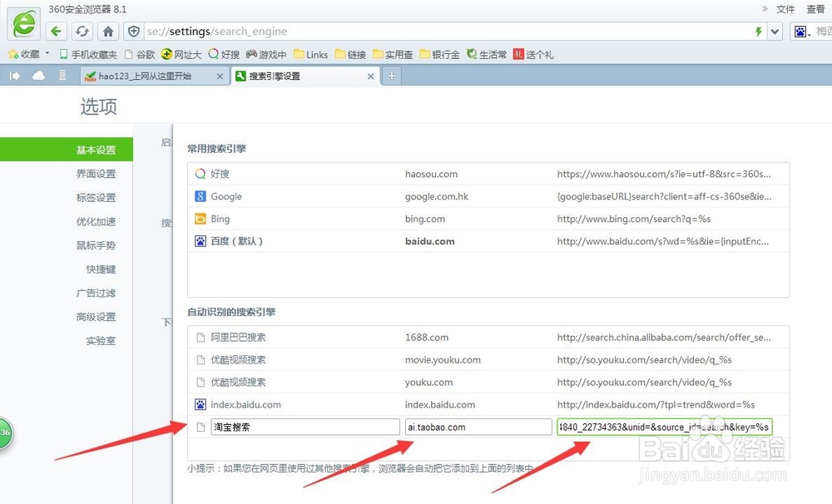The height and width of the screenshot is (504, 832).
Task: Open the 网址大 bookmark
Action: 181,54
